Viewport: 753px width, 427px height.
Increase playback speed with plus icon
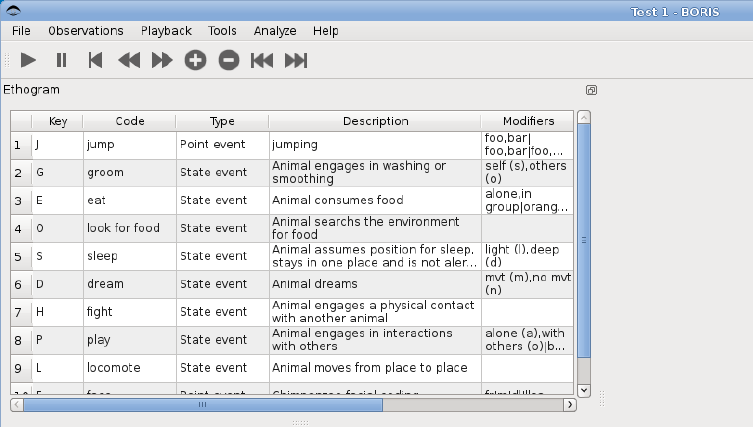coord(195,61)
